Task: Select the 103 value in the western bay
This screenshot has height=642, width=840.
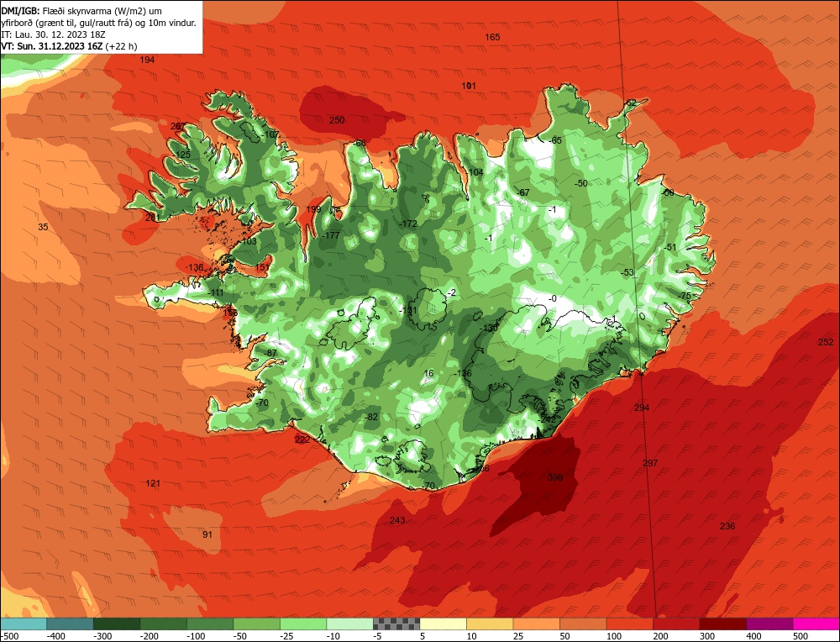Action: [x=249, y=241]
